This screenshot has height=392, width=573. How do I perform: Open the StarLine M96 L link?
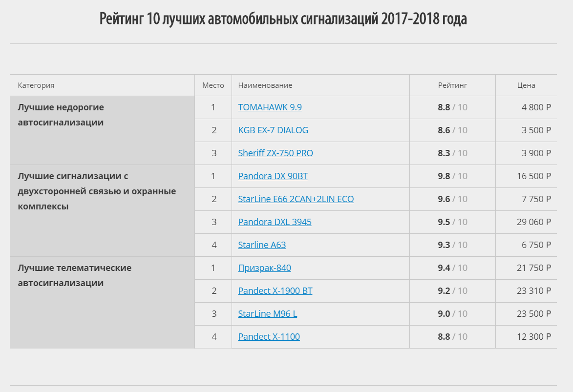pyautogui.click(x=268, y=314)
